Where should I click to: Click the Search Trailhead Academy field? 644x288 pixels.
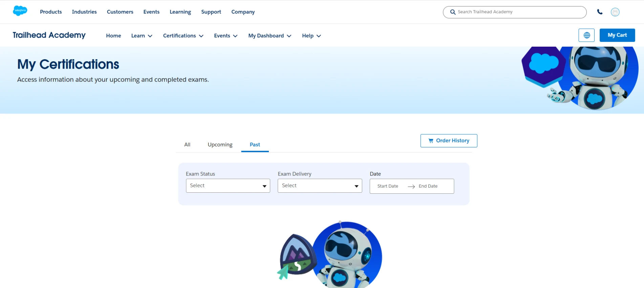pos(515,12)
